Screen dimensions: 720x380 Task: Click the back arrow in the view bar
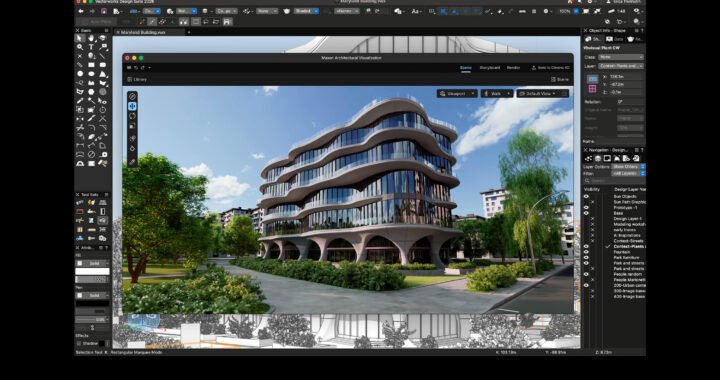coord(81,11)
